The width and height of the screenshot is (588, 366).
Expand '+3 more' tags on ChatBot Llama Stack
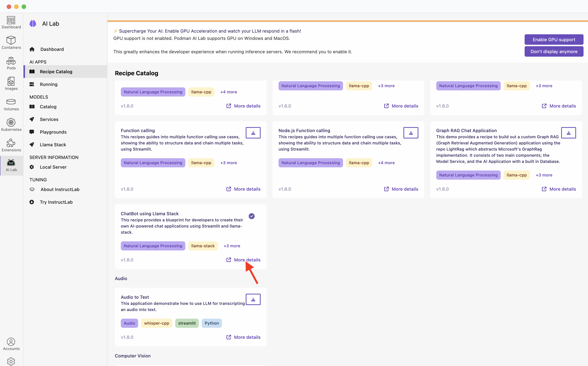coord(232,246)
